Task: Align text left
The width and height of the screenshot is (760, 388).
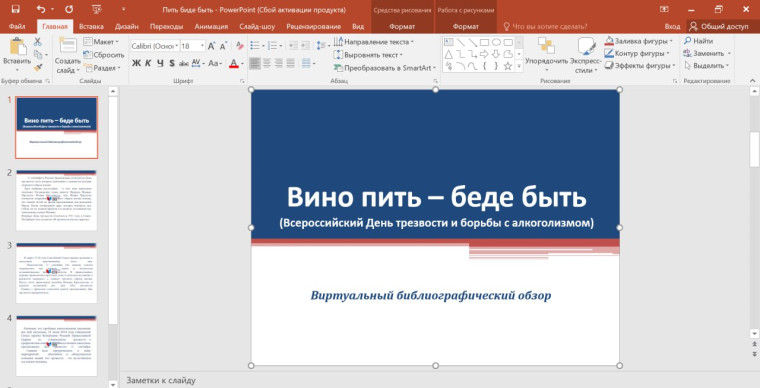Action: [255, 63]
